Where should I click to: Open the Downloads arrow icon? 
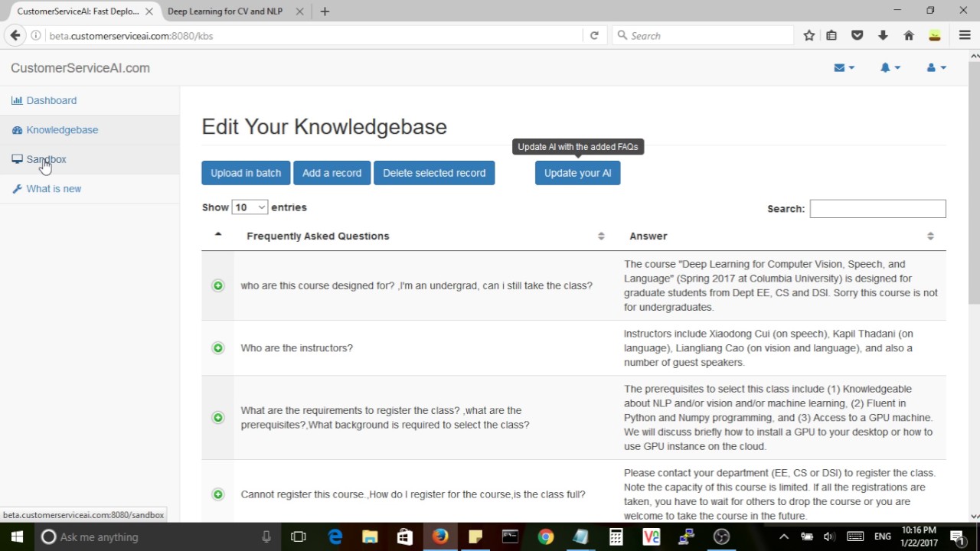pyautogui.click(x=883, y=36)
